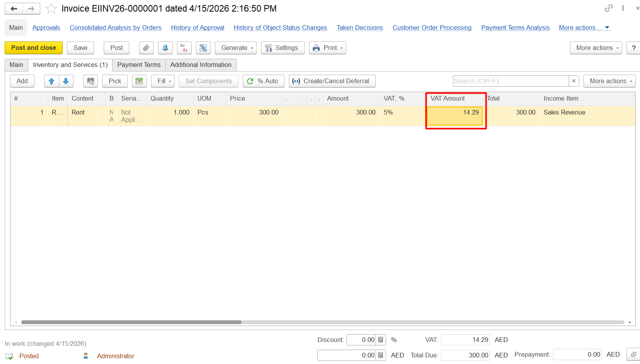Move row up with blue arrow
This screenshot has height=364, width=640.
tap(51, 81)
